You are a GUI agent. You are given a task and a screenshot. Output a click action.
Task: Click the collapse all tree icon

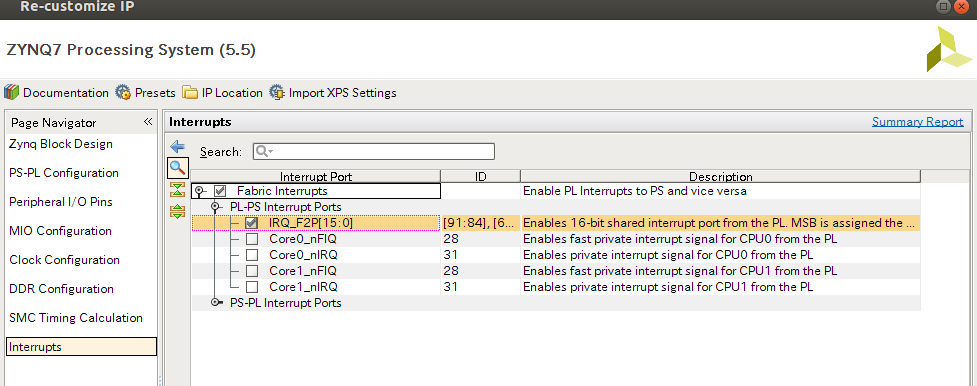pos(178,190)
